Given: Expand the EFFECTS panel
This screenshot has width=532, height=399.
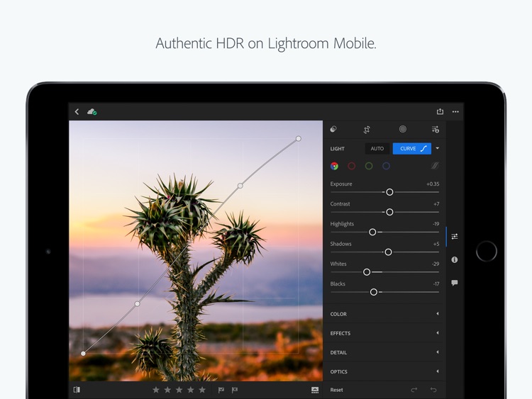Looking at the screenshot, I should pos(384,333).
